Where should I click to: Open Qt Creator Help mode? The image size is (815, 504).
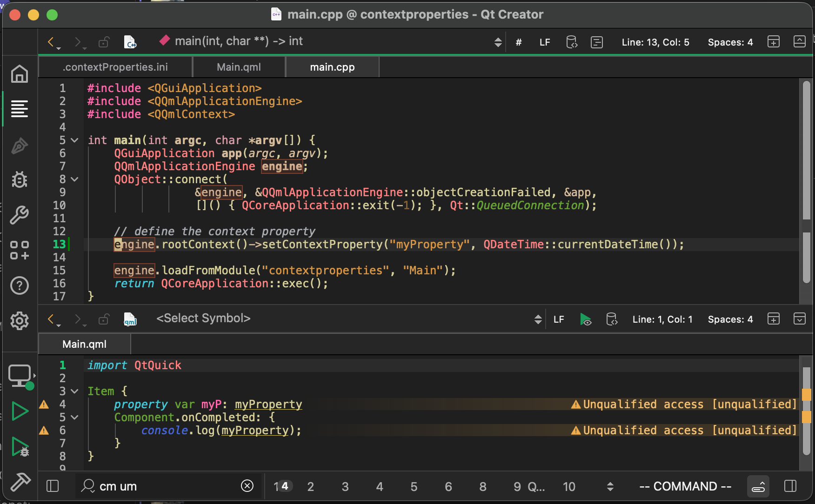[x=20, y=285]
